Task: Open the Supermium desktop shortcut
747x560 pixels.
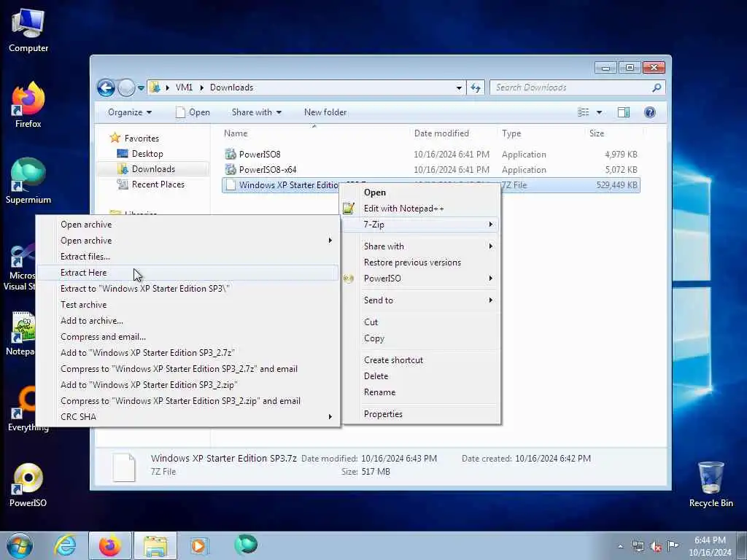Action: point(28,181)
